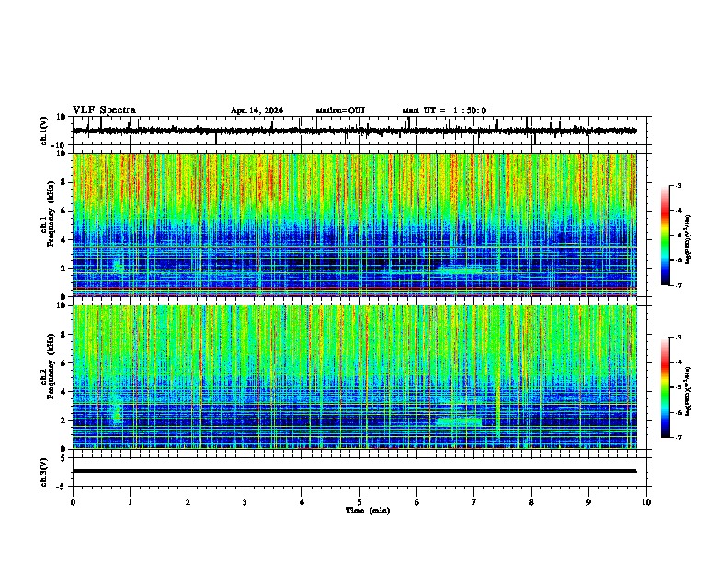Click the "-3" label on ch.1 color scale
Screen dimensions: 728x563
[x=677, y=185]
